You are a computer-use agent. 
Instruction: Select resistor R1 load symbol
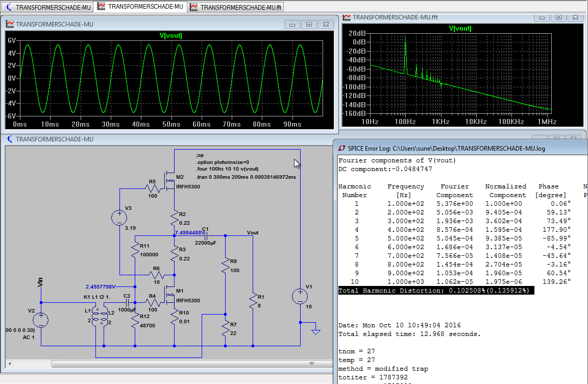click(x=253, y=301)
